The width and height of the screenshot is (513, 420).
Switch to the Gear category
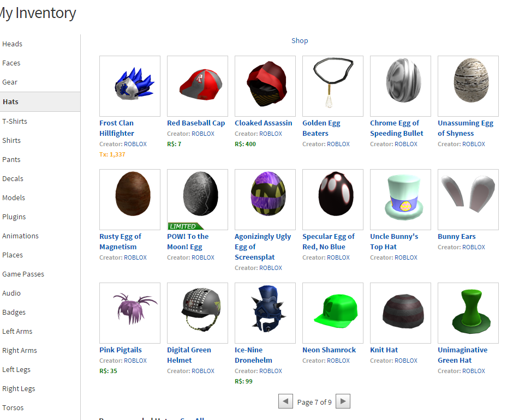coord(10,82)
